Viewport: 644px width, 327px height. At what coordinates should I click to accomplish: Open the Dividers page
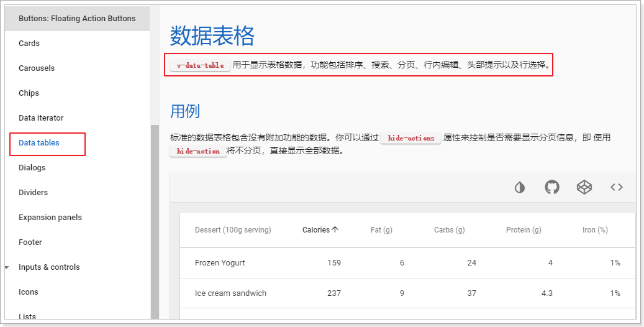[33, 193]
